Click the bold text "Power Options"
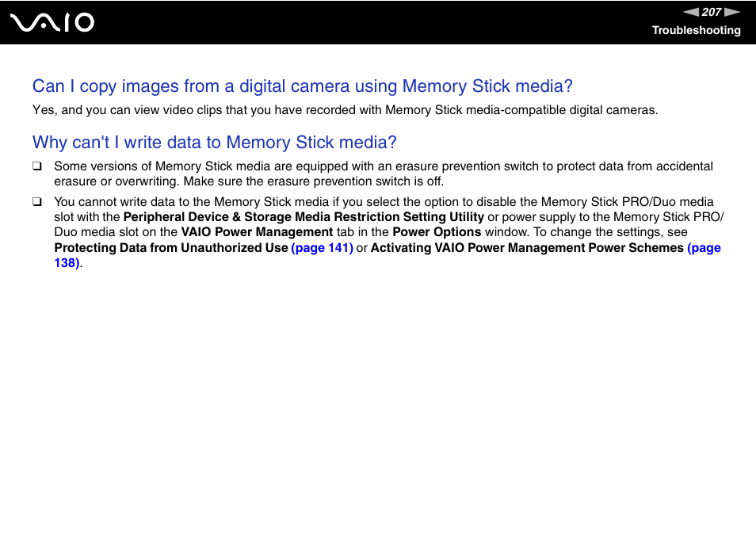756x534 pixels. [x=437, y=232]
